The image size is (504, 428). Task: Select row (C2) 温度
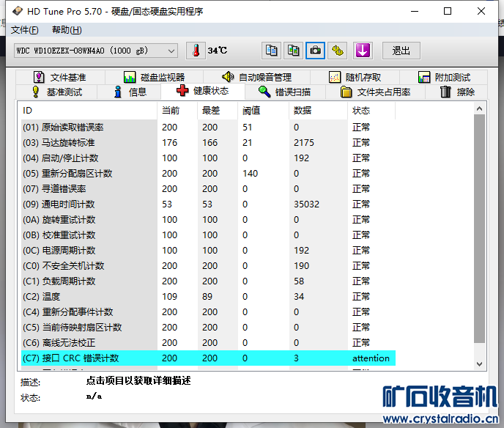[x=208, y=297]
